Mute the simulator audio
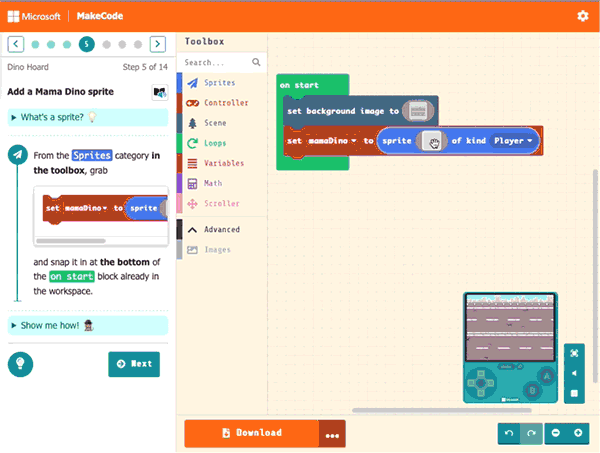This screenshot has width=600, height=453. 574,373
